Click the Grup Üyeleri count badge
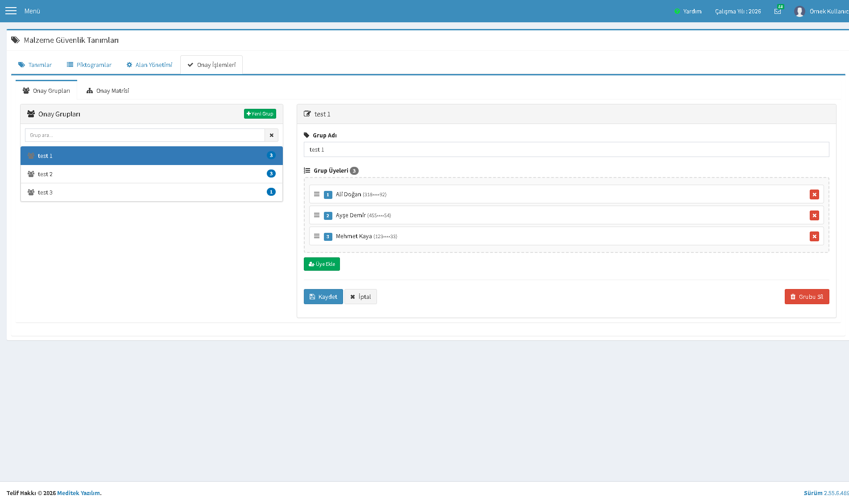849x504 pixels. tap(354, 171)
